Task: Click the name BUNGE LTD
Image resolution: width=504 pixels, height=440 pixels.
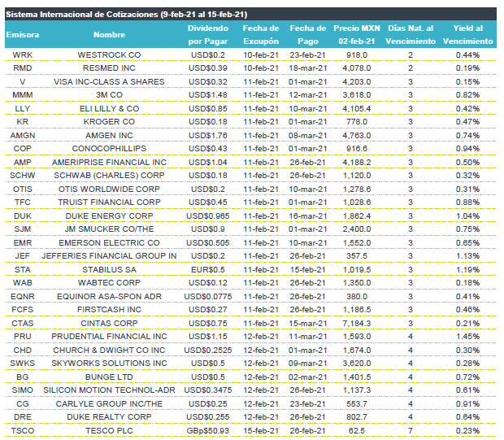Action: click(109, 377)
